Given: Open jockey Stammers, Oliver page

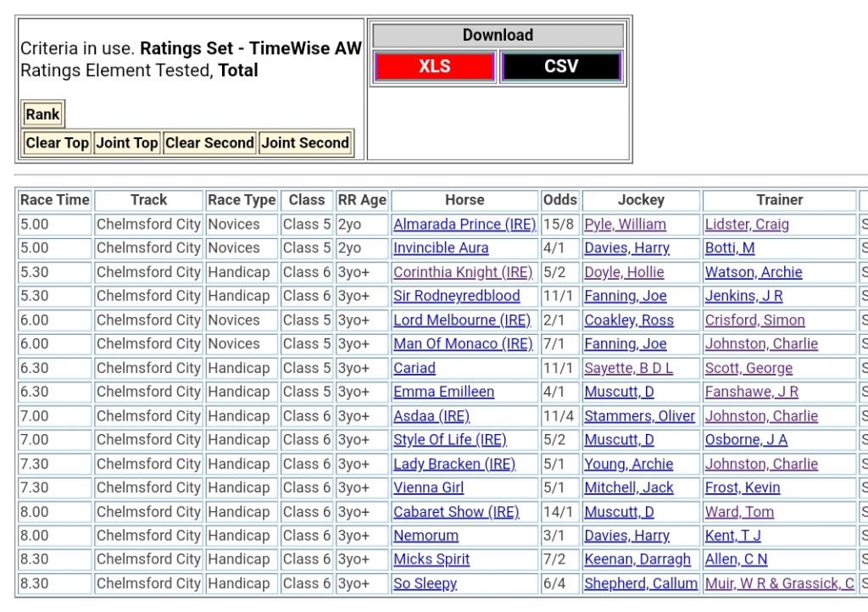Looking at the screenshot, I should pyautogui.click(x=639, y=416).
